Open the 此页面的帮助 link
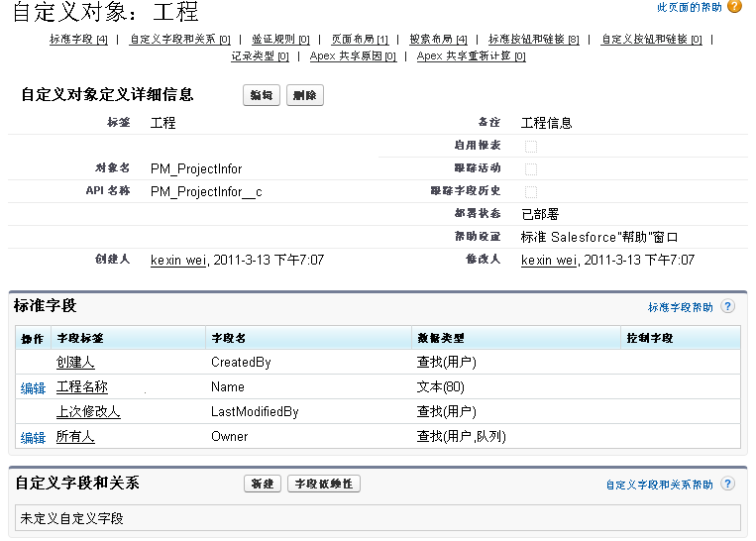Image resolution: width=756 pixels, height=541 pixels. (x=690, y=7)
